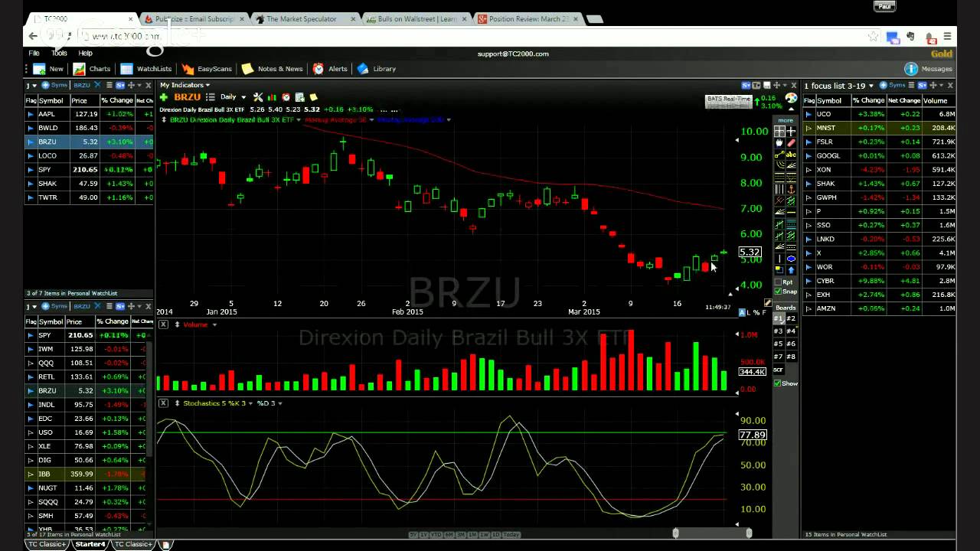This screenshot has height=551, width=980.
Task: Click the green plus add indicator icon
Action: tap(164, 97)
